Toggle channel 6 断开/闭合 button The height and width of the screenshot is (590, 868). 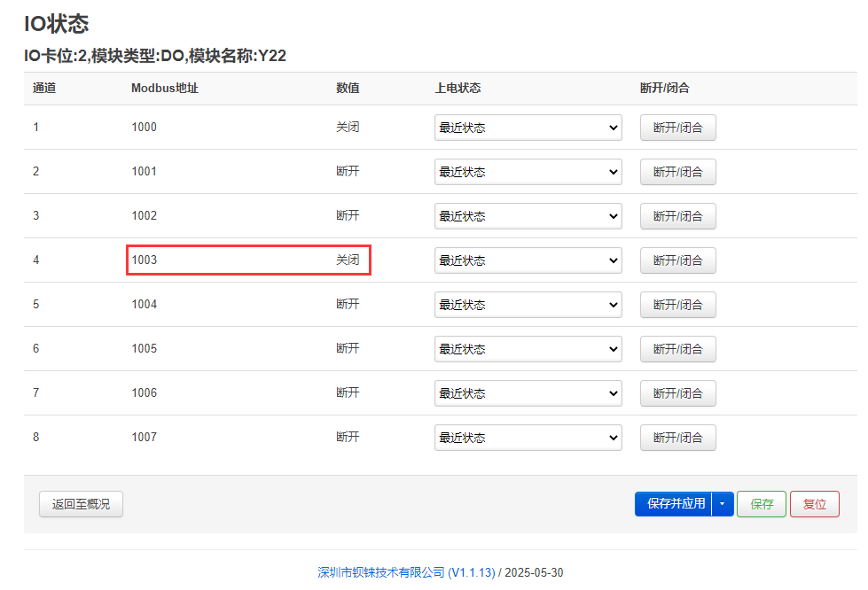coord(677,349)
